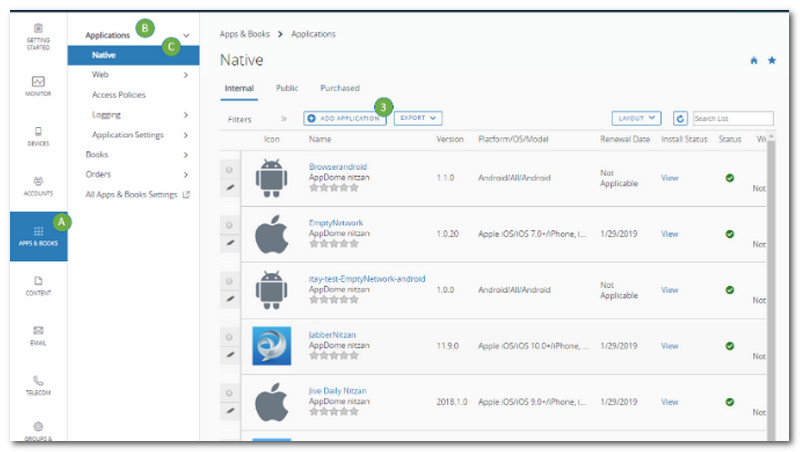Screen dimensions: 800x452
Task: Click the external link icon beside All Apps & Books Settings
Action: click(186, 194)
